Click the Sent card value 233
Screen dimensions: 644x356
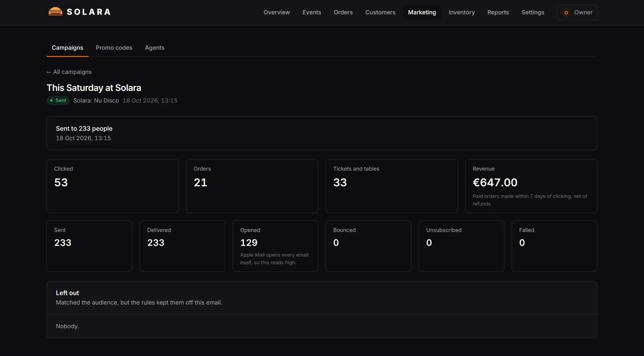(63, 243)
